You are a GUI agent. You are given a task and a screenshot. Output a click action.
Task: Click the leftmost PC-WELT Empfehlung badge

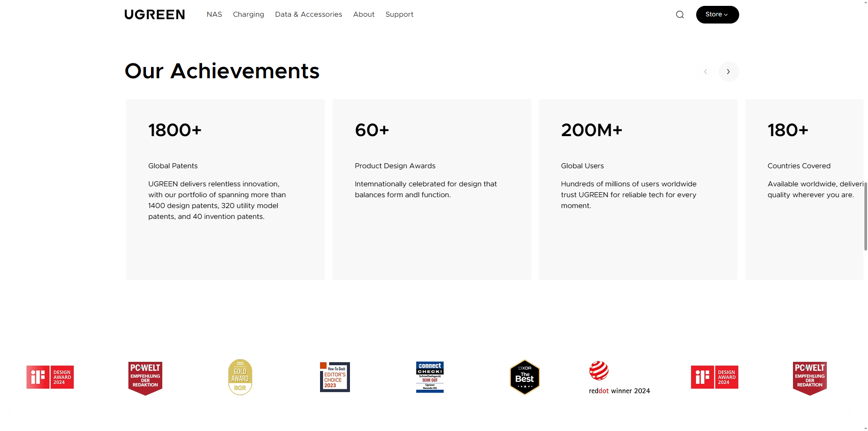point(145,378)
